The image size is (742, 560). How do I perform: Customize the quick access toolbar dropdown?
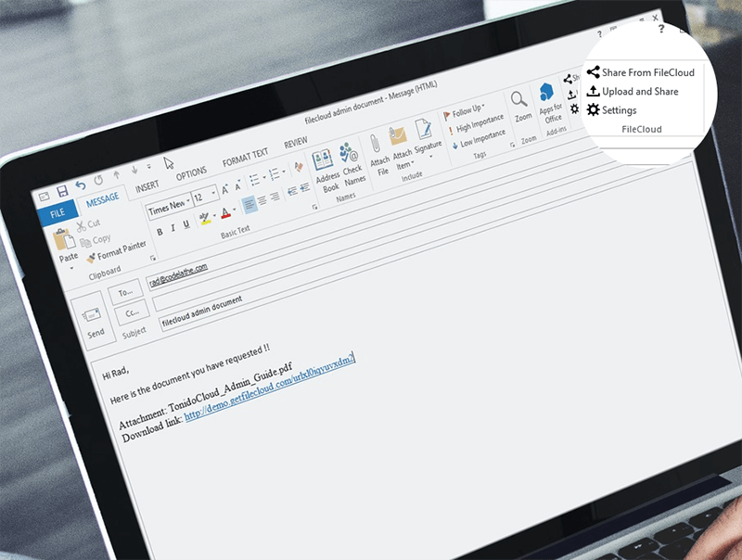149,166
